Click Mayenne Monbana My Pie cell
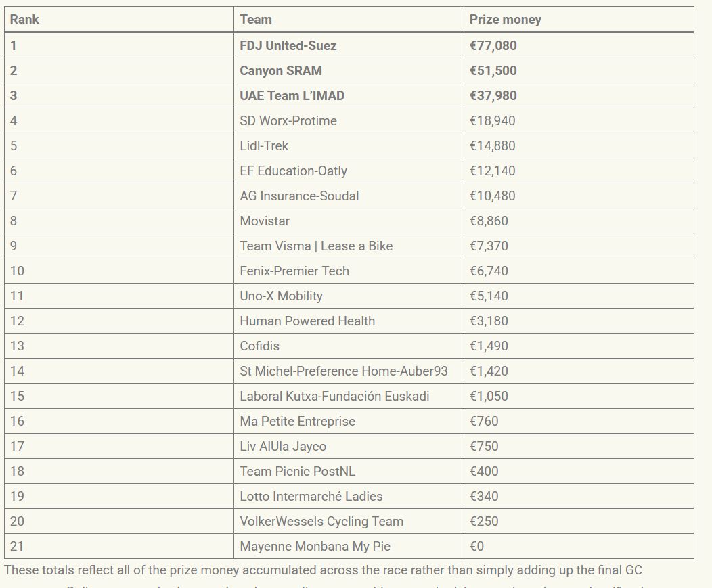The width and height of the screenshot is (712, 588). tap(349, 546)
